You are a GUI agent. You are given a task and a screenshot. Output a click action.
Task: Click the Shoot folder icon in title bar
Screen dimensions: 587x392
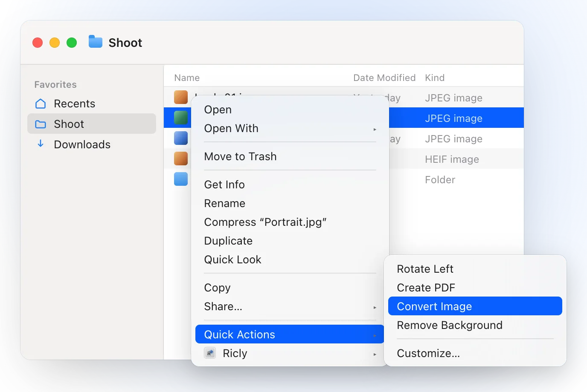pos(96,42)
